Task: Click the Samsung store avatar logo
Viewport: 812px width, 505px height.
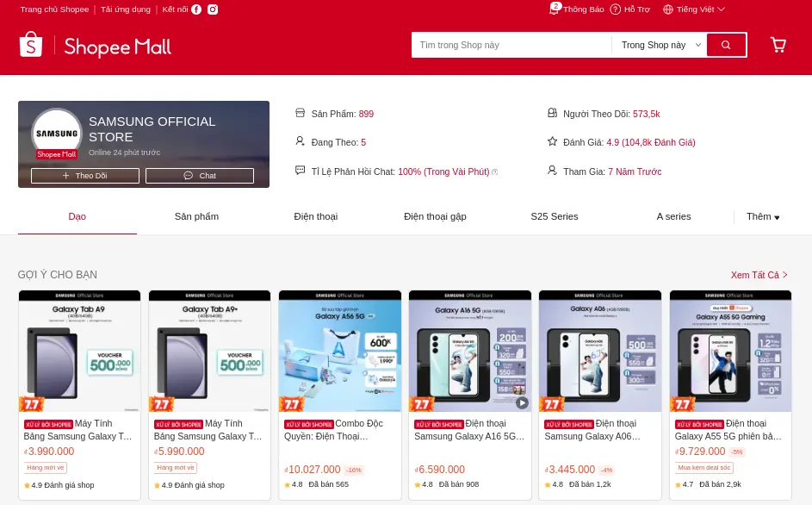Action: click(57, 133)
